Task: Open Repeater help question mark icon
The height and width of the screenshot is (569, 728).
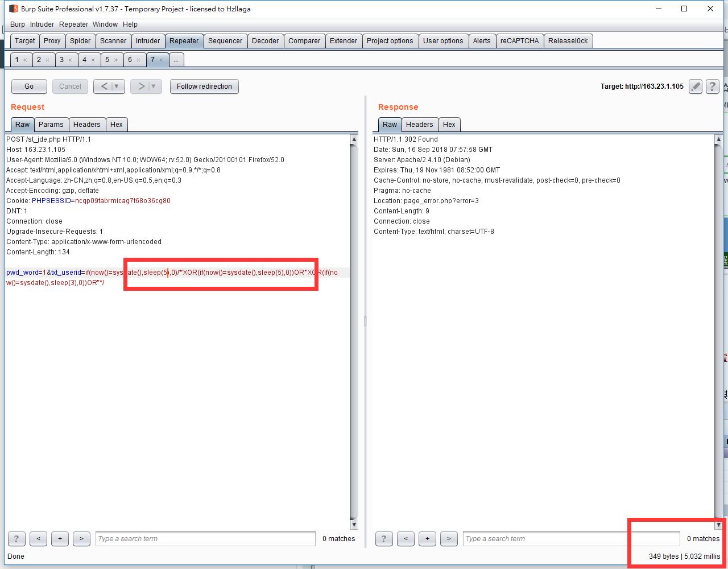Action: 712,86
